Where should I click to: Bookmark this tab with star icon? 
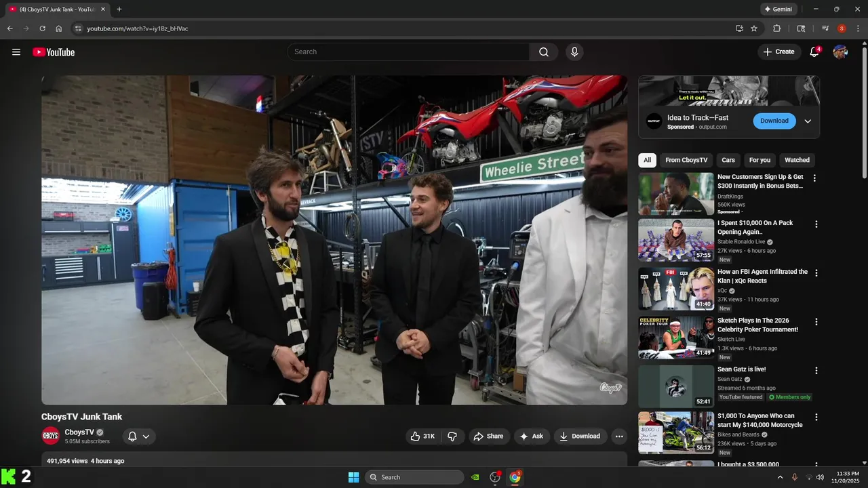point(754,28)
